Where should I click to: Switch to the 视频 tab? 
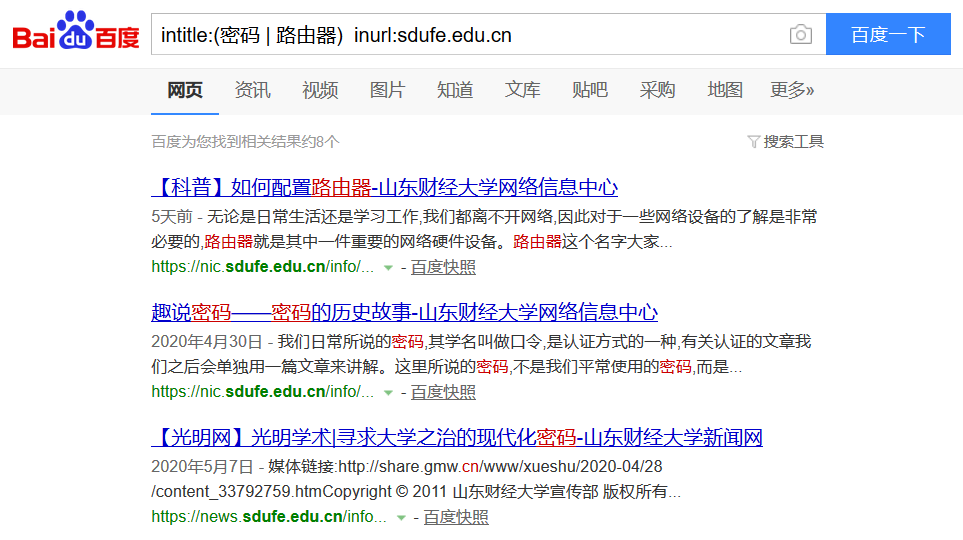[x=320, y=90]
